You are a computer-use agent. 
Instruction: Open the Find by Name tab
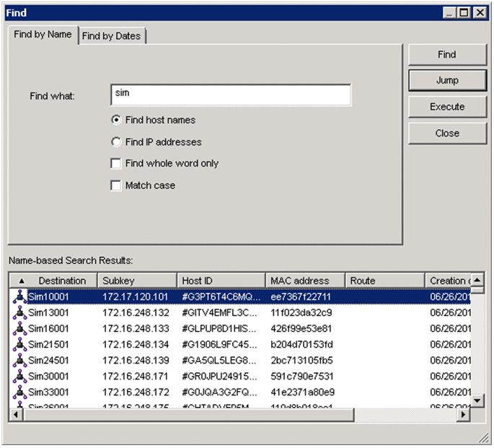tap(43, 35)
